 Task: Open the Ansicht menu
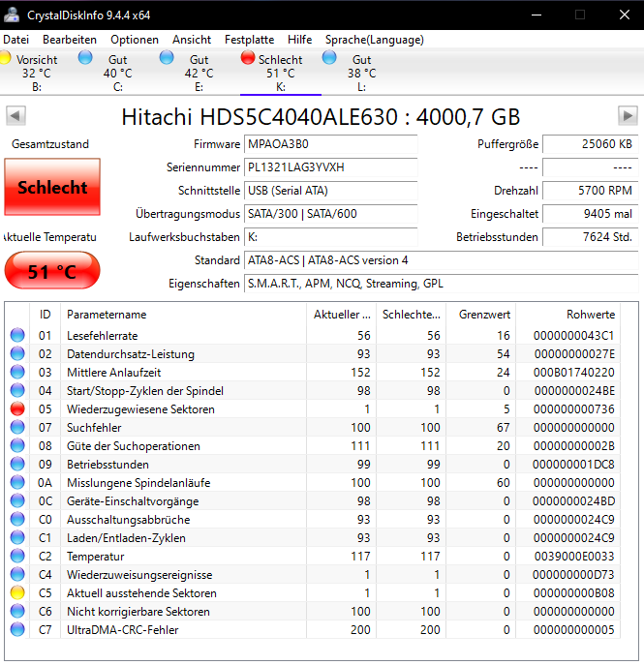click(192, 40)
